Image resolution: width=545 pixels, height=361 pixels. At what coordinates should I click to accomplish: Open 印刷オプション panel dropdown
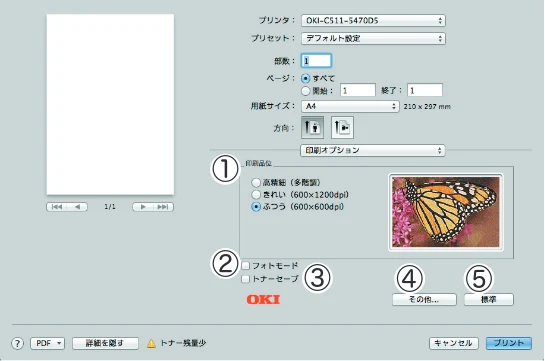[373, 150]
